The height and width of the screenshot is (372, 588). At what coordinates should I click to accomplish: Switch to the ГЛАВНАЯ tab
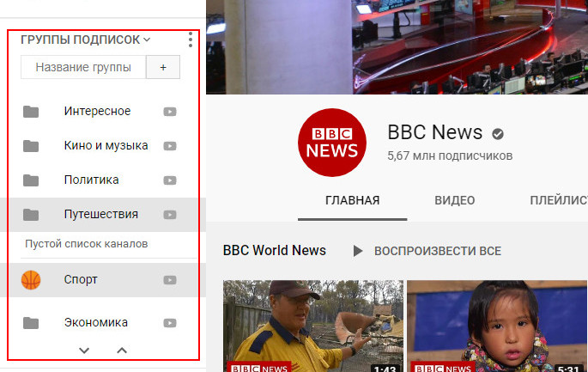pos(353,201)
